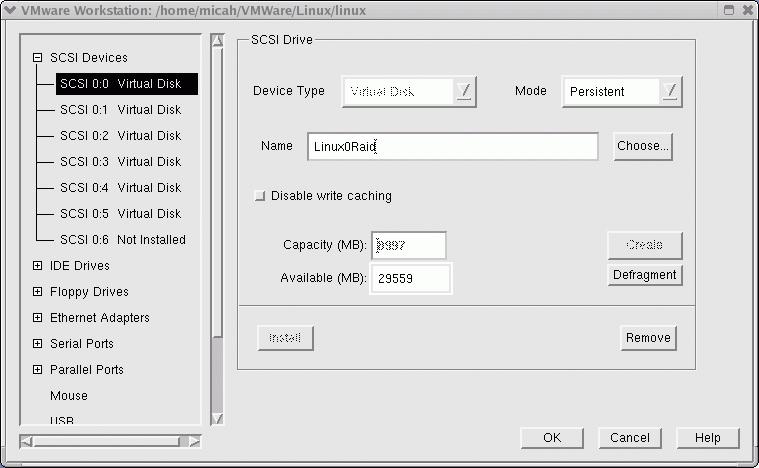759x468 pixels.
Task: Enable Disable write caching checkbox
Action: (x=260, y=196)
